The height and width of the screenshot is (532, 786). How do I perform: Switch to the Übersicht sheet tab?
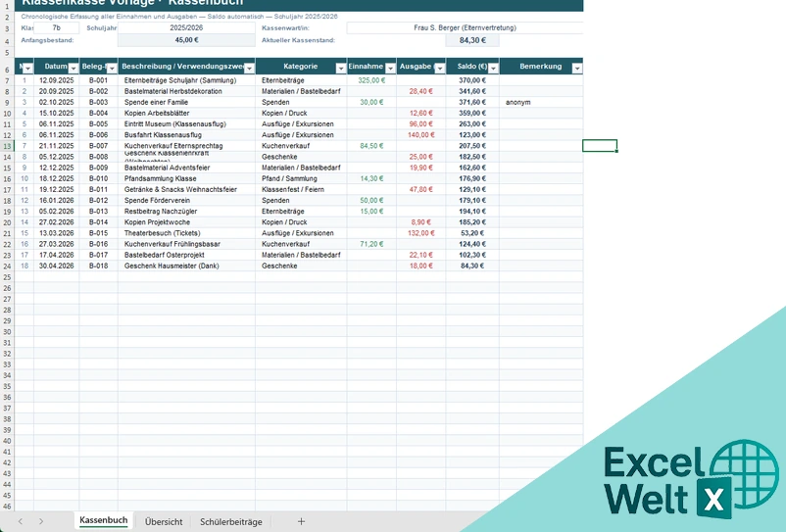(164, 521)
